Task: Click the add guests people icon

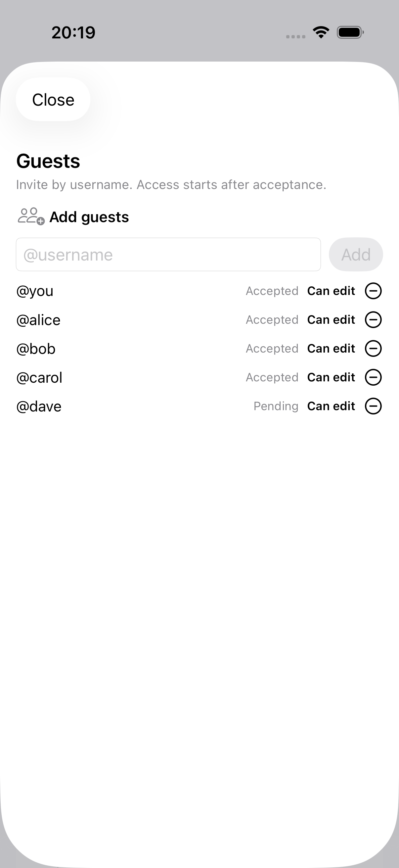Action: tap(31, 216)
